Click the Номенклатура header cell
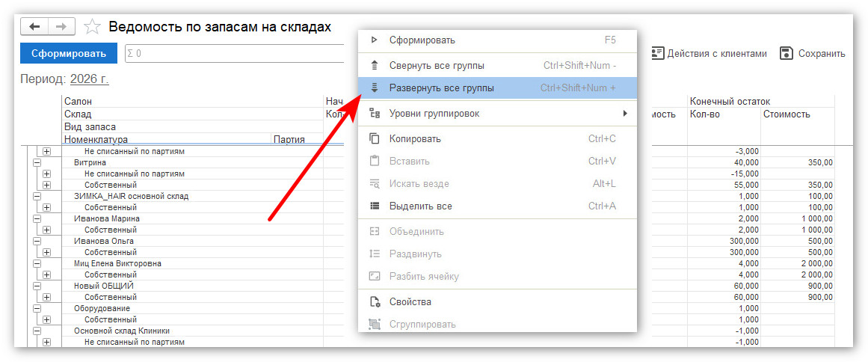Viewport: 868px width, 362px height. (x=167, y=139)
